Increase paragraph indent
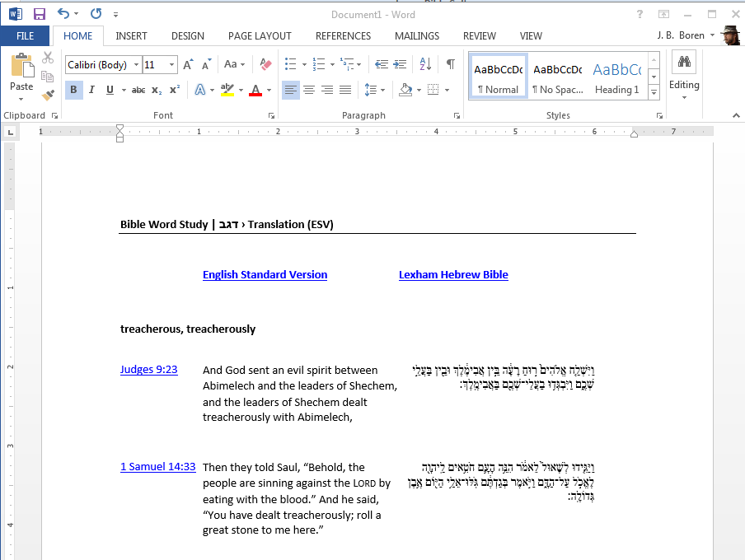This screenshot has height=560, width=745. [x=400, y=64]
